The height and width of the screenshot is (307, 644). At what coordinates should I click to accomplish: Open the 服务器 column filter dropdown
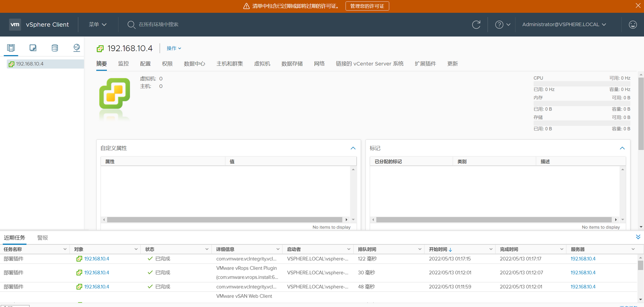(x=633, y=249)
